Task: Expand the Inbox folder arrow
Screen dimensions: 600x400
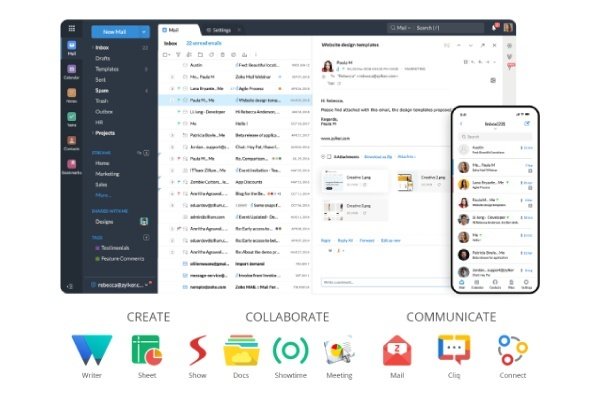Action: [x=93, y=47]
